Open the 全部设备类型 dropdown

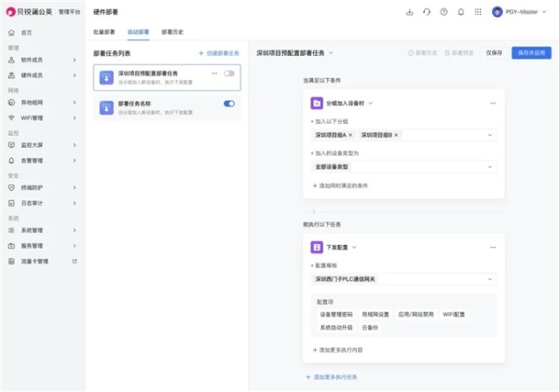point(403,167)
